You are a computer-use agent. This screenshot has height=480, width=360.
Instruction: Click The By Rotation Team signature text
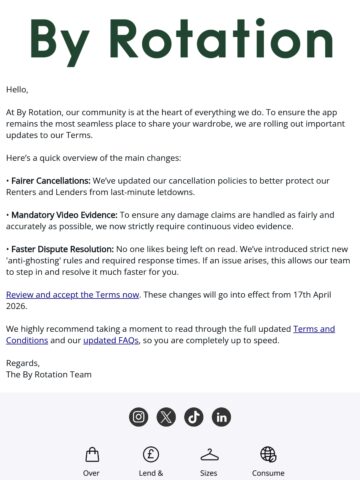pyautogui.click(x=49, y=375)
